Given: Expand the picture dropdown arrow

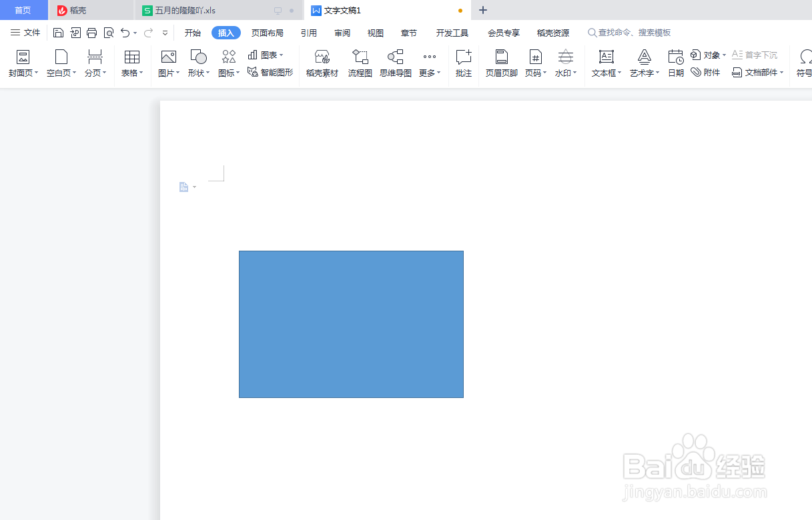Looking at the screenshot, I should (178, 73).
